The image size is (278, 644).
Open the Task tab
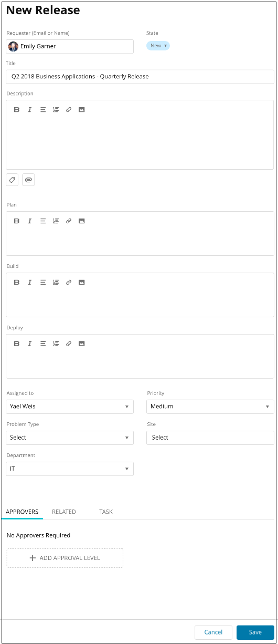(106, 512)
